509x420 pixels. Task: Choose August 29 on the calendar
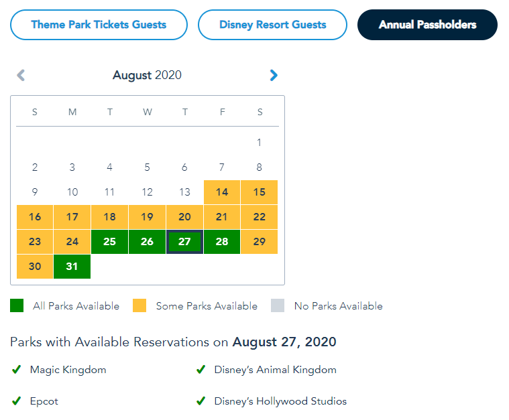click(x=260, y=242)
